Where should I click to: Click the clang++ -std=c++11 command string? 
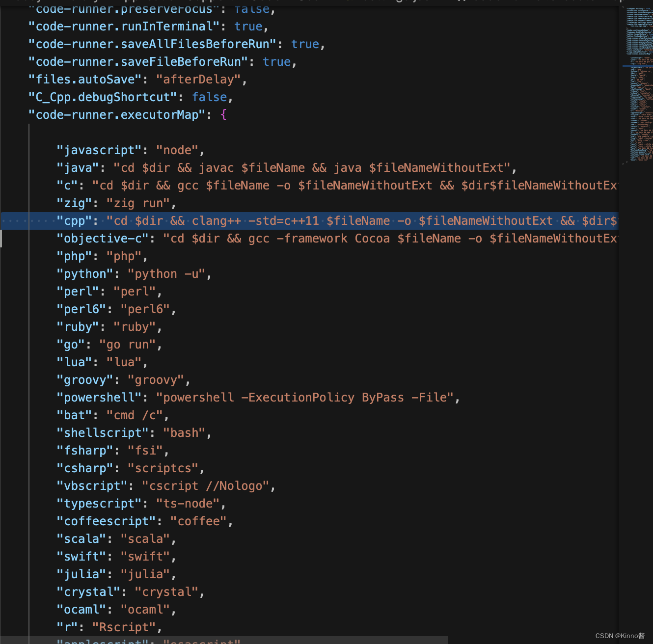[362, 221]
